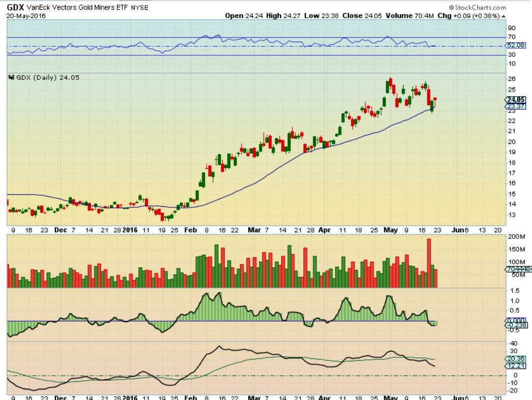
Task: Click the RSI 52.08 value tag
Action: click(x=516, y=45)
